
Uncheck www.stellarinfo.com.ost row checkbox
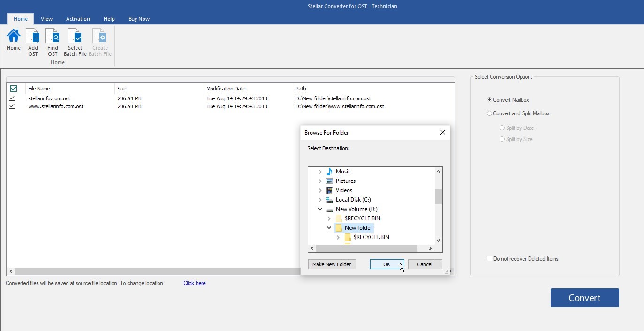click(12, 106)
